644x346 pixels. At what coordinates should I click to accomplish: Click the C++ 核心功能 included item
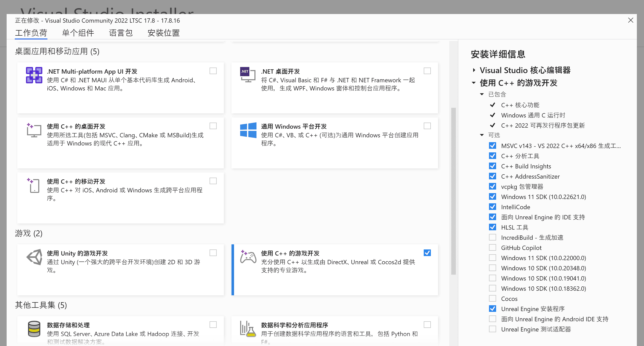pyautogui.click(x=520, y=105)
